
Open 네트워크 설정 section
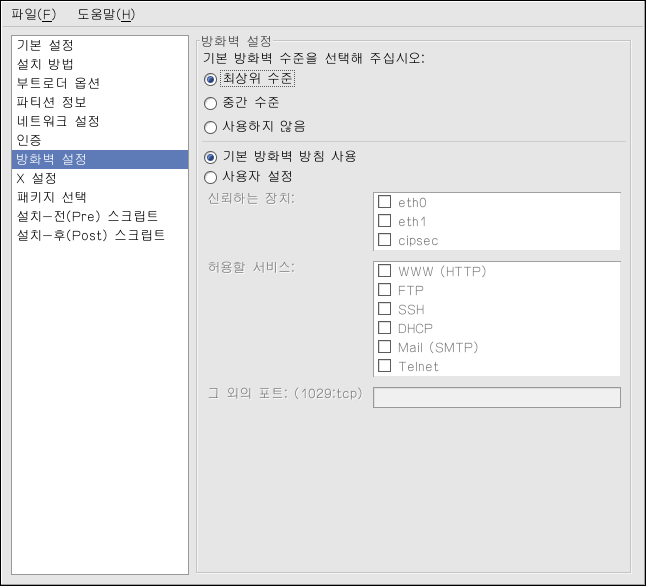(x=58, y=121)
